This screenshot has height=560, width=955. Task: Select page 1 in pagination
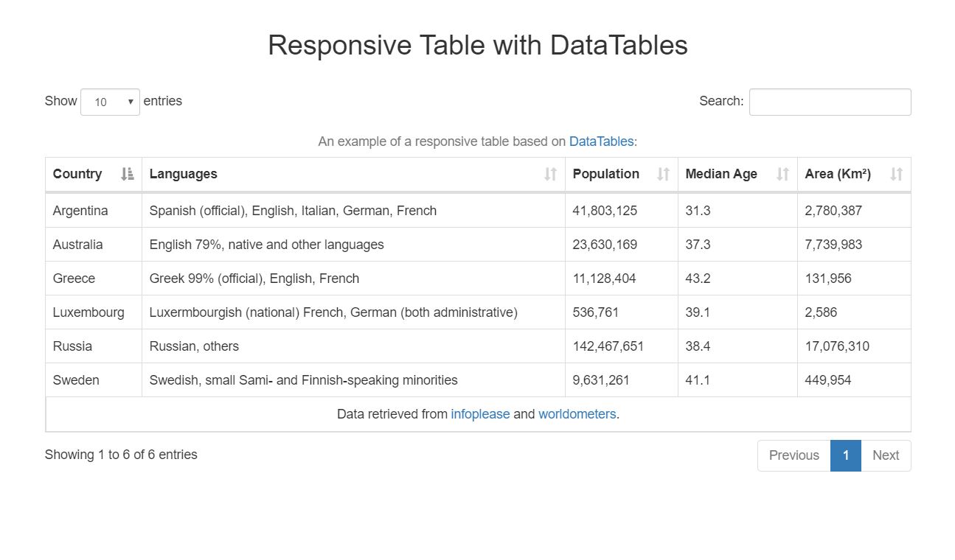pos(845,455)
